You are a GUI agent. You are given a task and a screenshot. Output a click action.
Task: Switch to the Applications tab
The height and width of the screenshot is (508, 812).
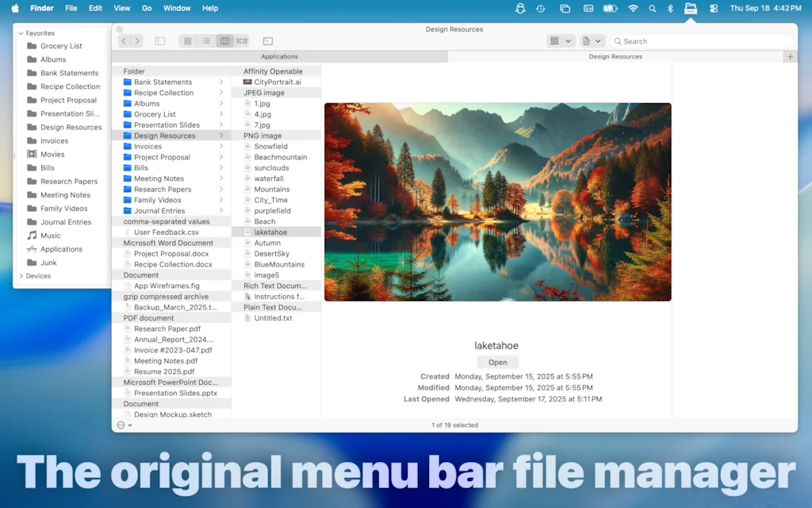point(279,56)
